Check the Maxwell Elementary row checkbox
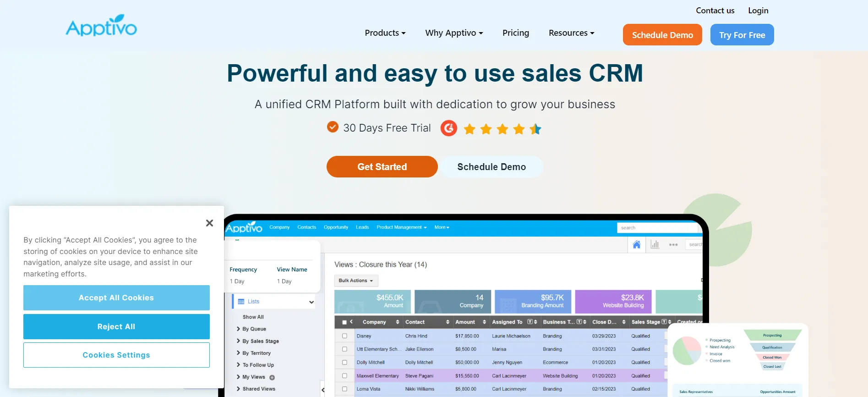The image size is (868, 397). 344,375
